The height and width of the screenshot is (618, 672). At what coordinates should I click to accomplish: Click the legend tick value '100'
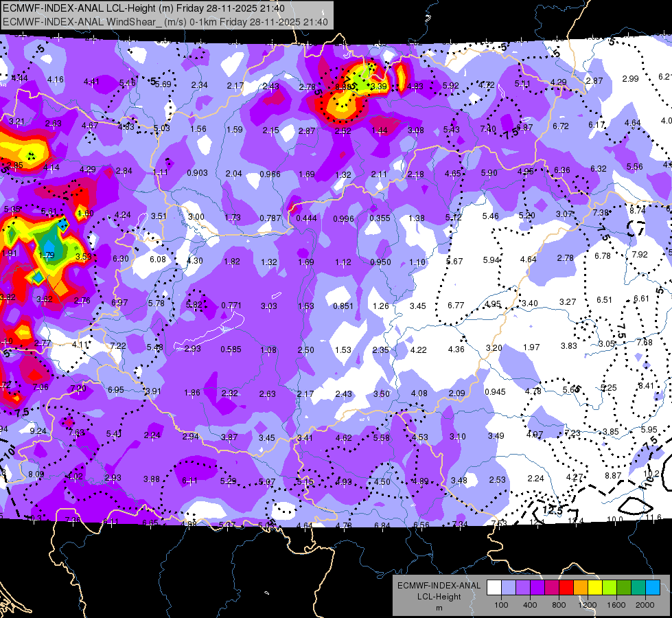pos(501,605)
